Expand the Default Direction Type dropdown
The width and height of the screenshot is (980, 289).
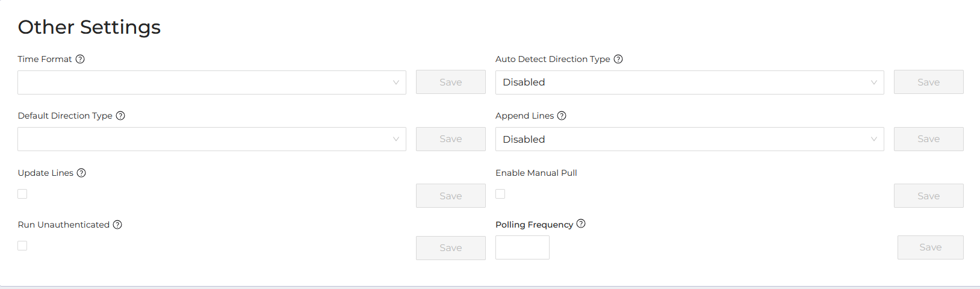pos(212,139)
